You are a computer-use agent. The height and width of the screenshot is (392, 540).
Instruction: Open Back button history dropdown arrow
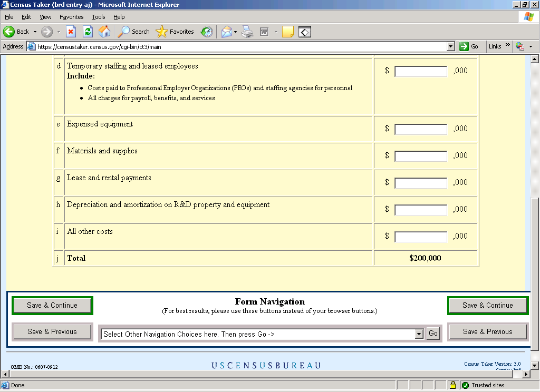point(35,32)
